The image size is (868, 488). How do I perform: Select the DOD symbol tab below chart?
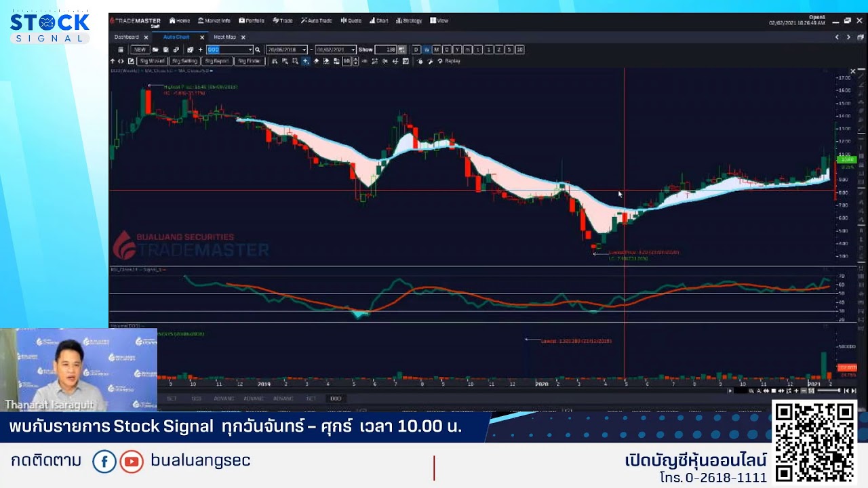[x=336, y=399]
